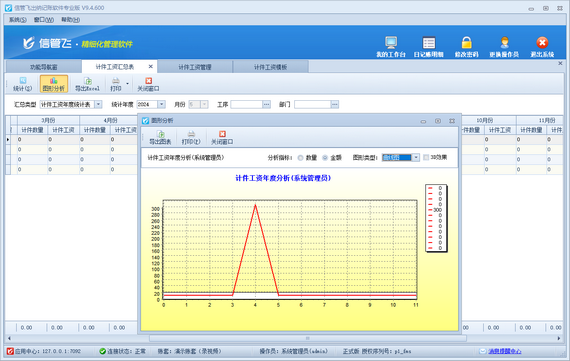
Task: Select the 金额 radio button
Action: point(325,158)
